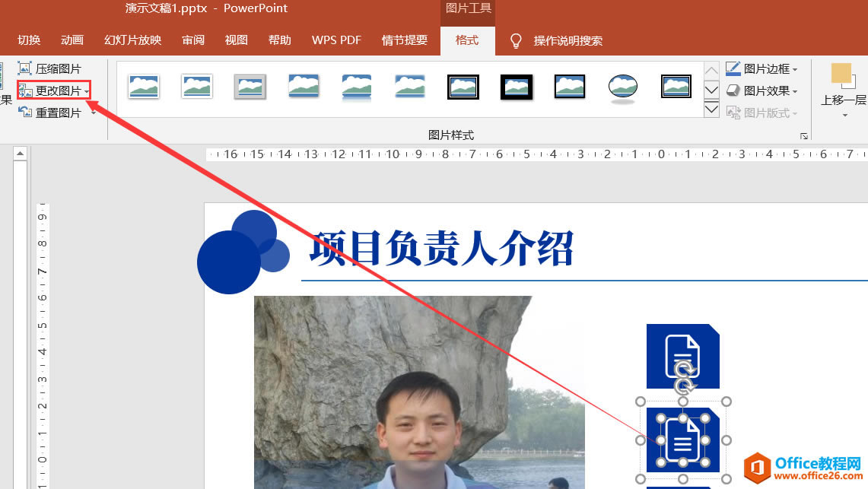Click the Picture Border pen icon
This screenshot has height=489, width=868.
[733, 67]
